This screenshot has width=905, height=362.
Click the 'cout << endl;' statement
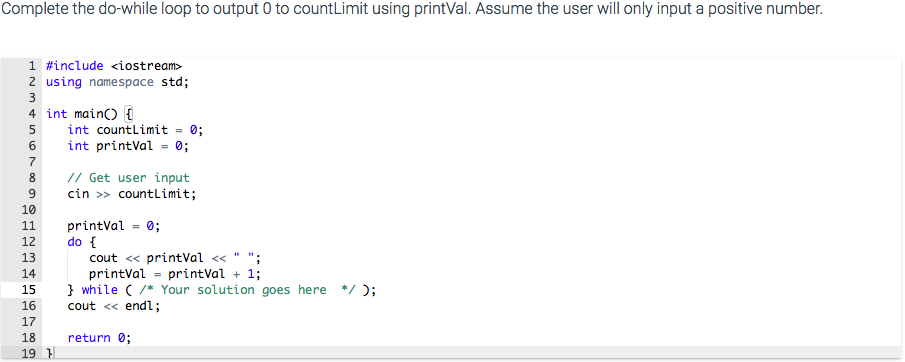(x=114, y=306)
